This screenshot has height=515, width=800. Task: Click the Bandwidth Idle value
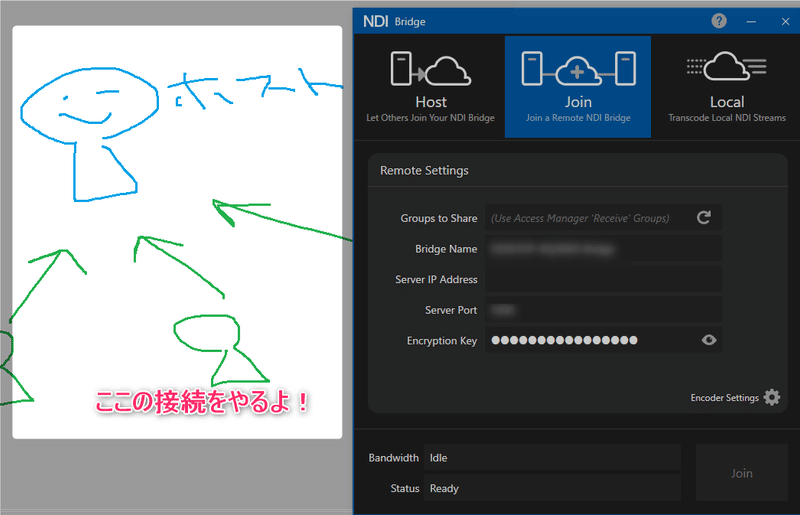pos(552,458)
